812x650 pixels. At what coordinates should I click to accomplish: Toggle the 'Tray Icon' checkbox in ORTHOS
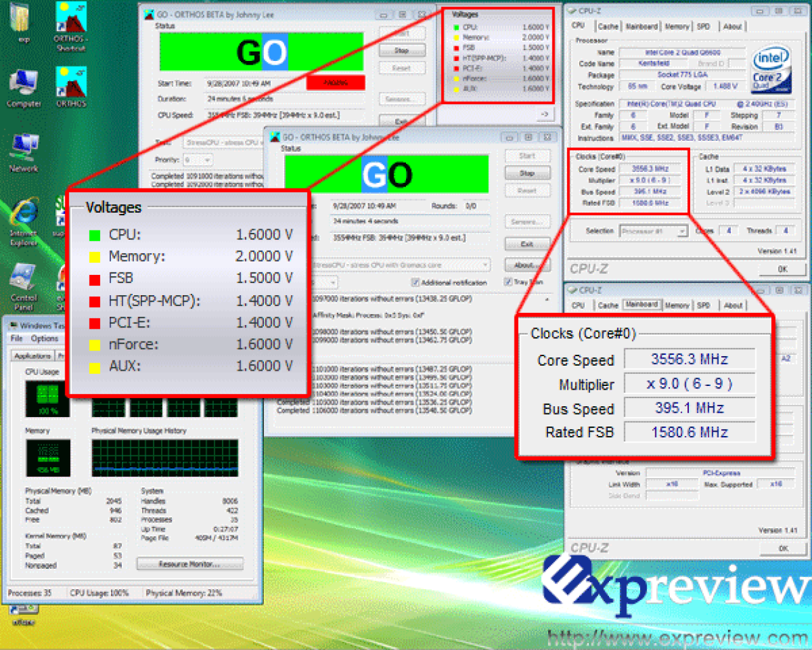[508, 282]
